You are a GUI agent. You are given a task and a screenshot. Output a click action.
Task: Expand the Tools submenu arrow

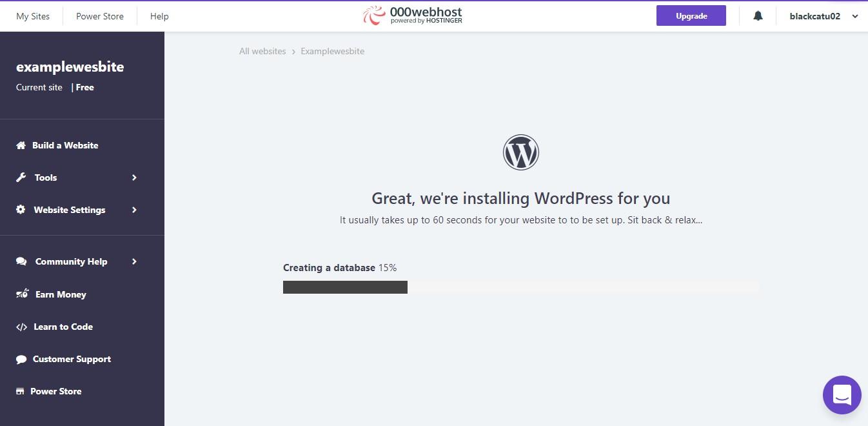tap(134, 177)
